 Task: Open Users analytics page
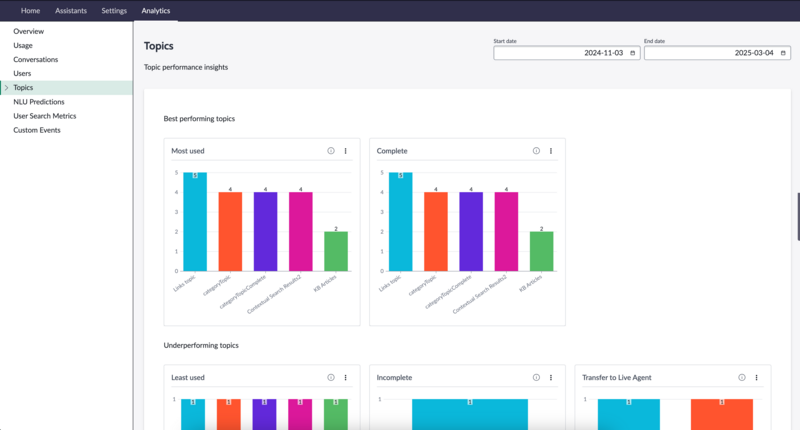pyautogui.click(x=22, y=73)
